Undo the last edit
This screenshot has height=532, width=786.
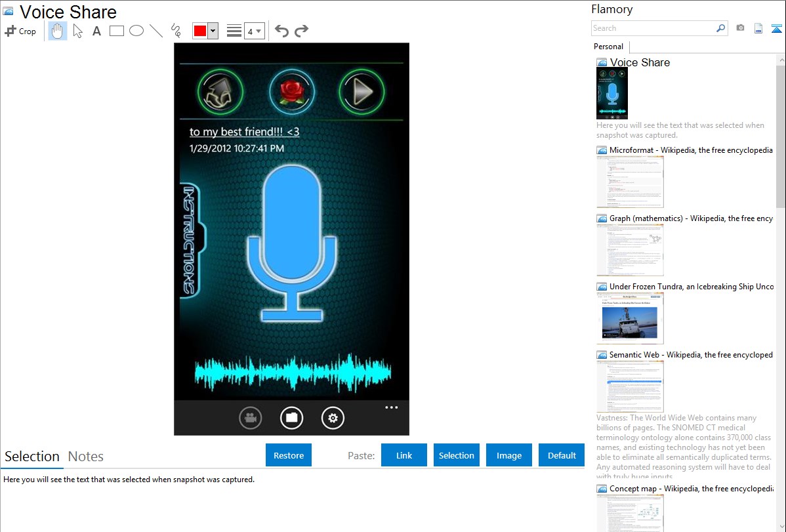[x=281, y=31]
